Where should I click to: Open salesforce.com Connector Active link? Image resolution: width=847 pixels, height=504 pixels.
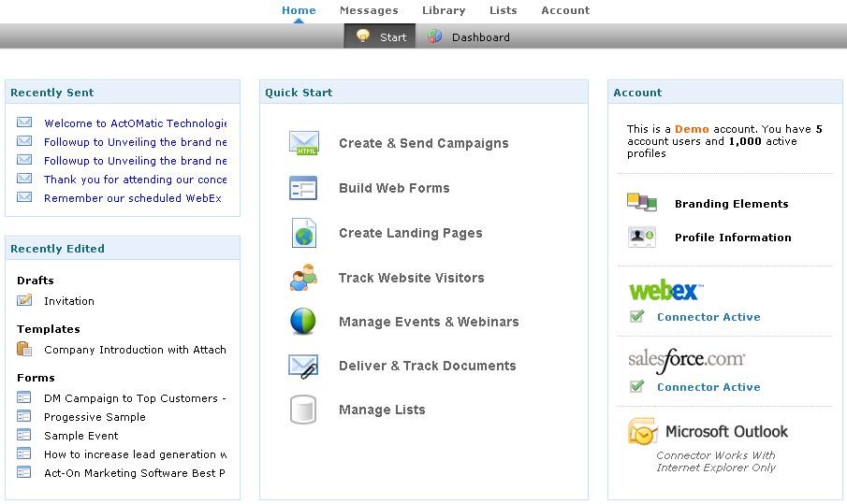[708, 387]
